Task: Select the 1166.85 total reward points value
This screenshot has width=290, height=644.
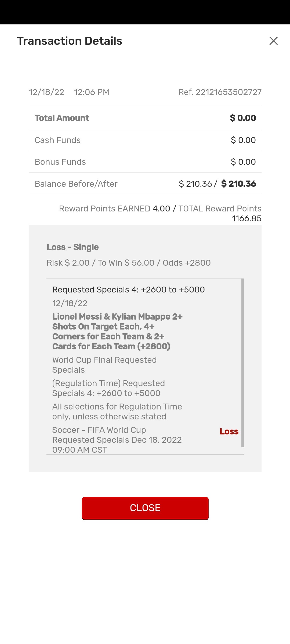Action: pos(247,219)
